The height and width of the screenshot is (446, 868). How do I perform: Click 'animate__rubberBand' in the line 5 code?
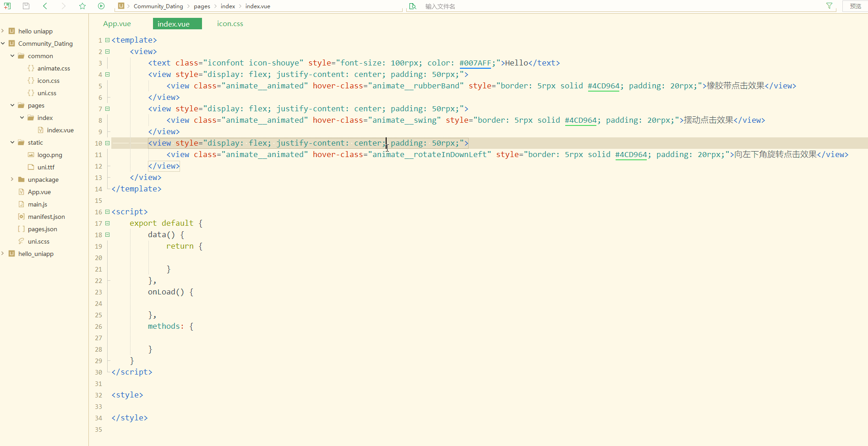coord(416,86)
